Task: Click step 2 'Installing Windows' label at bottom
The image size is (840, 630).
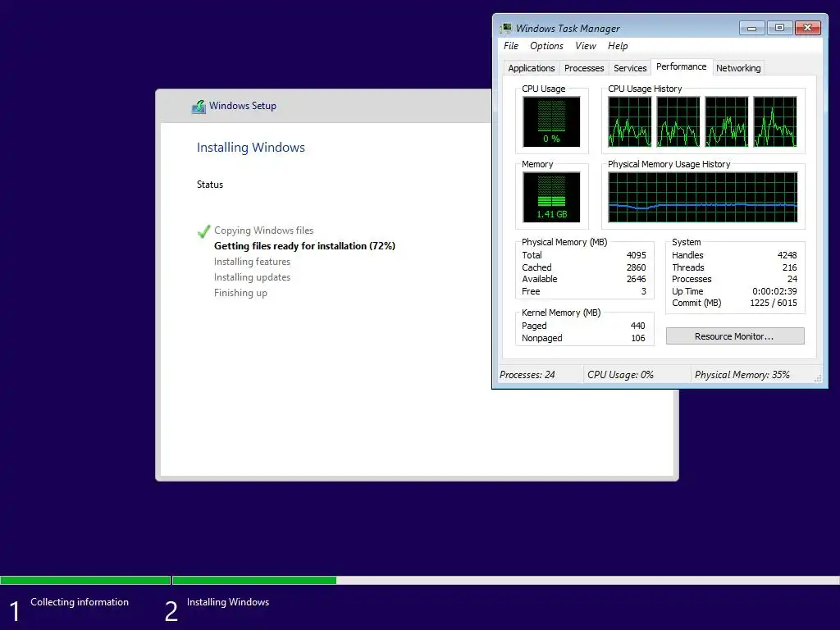Action: tap(228, 602)
